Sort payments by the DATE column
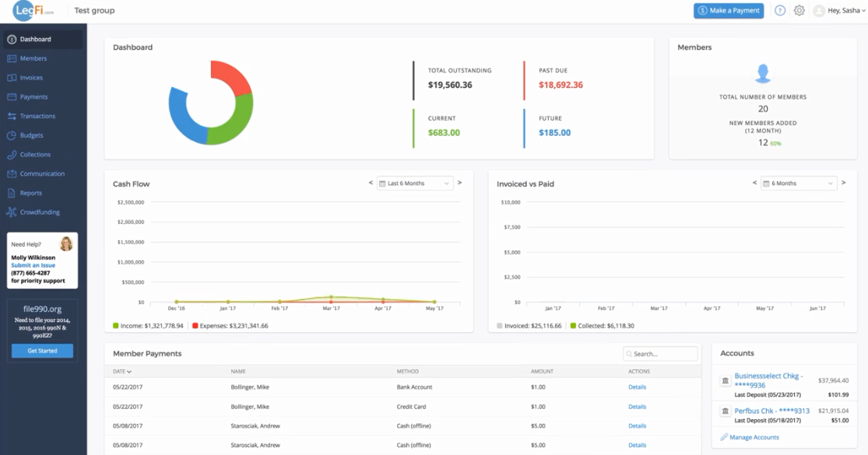868x455 pixels. click(x=121, y=372)
